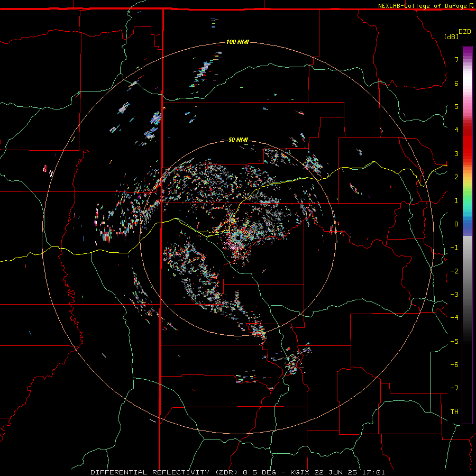The width and height of the screenshot is (476, 476).
Task: Click the 6 dB value on the scale
Action: coord(456,83)
